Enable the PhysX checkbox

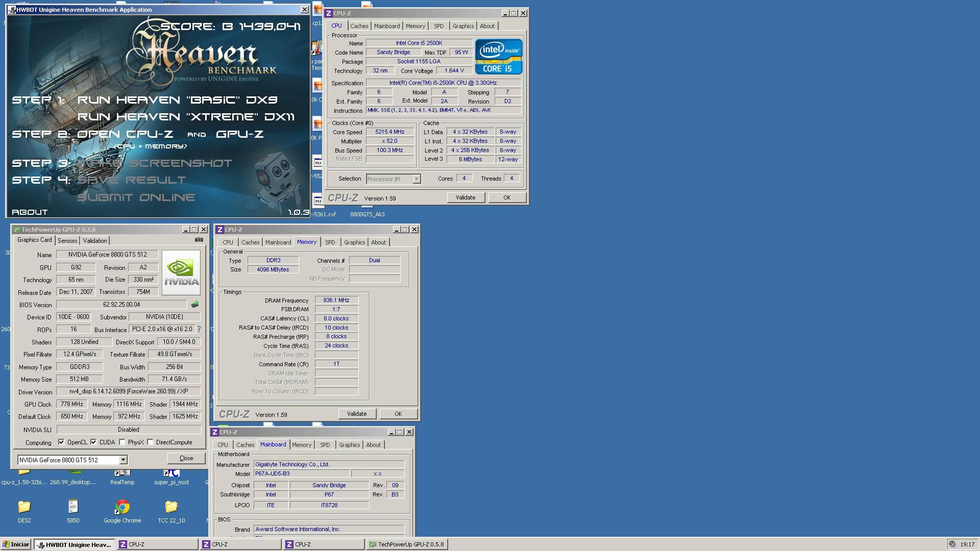122,442
